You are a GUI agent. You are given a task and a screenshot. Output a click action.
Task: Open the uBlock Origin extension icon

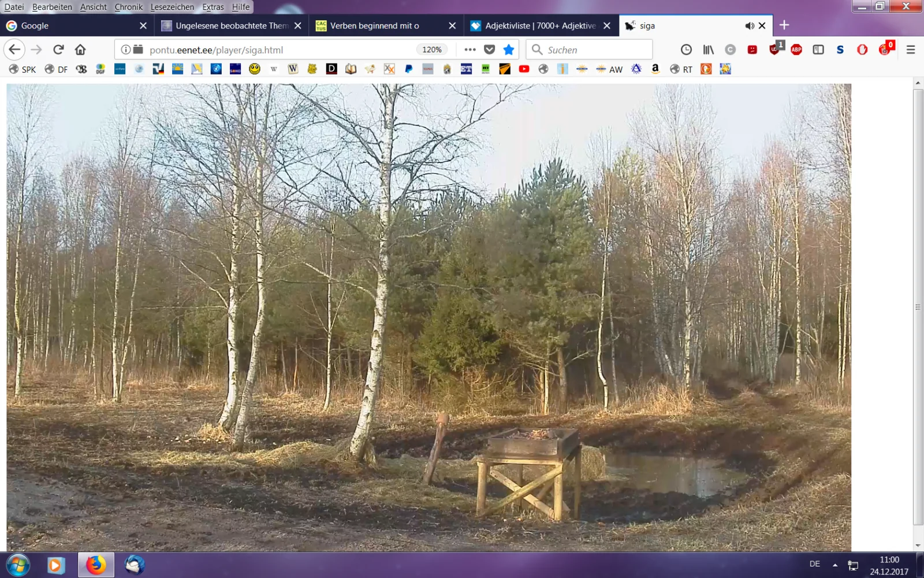pos(775,49)
